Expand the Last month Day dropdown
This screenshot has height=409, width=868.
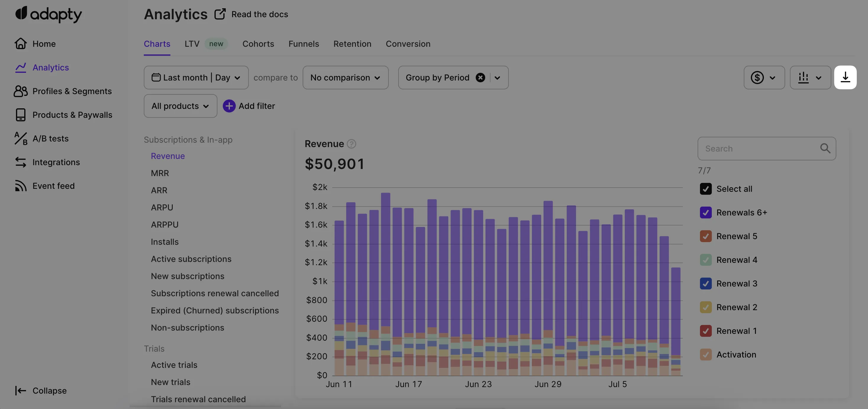point(196,78)
